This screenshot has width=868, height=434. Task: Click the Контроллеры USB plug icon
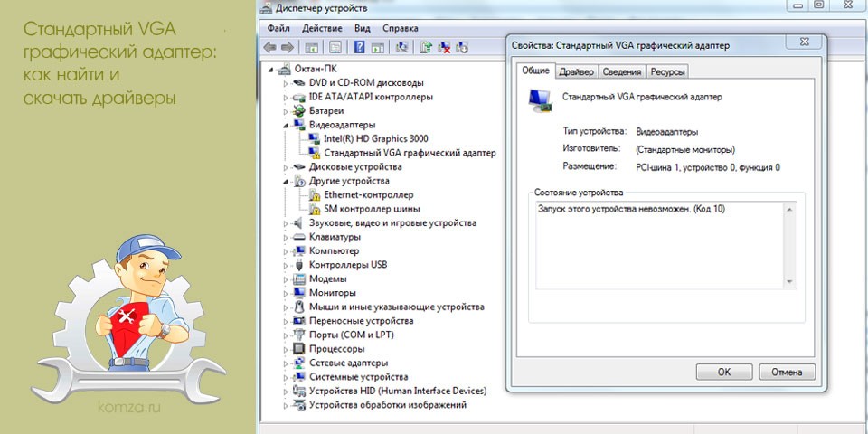[299, 265]
